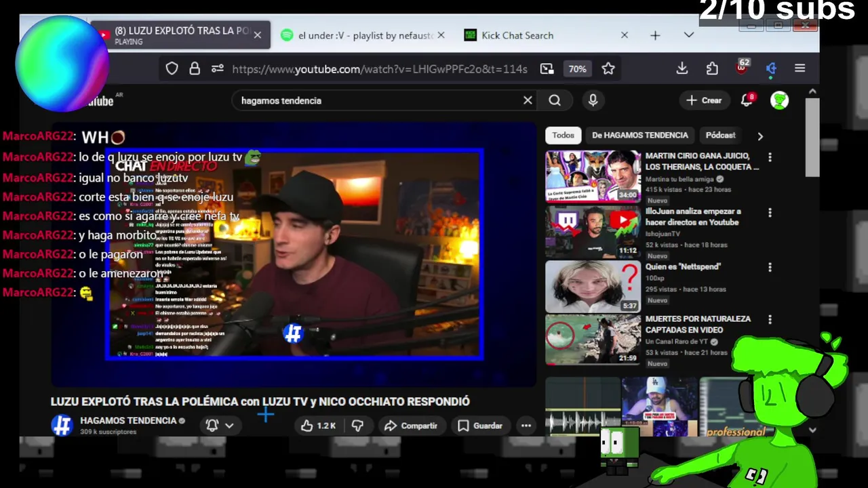This screenshot has height=488, width=868.
Task: Open the tracking protection shield icon
Action: (x=172, y=68)
